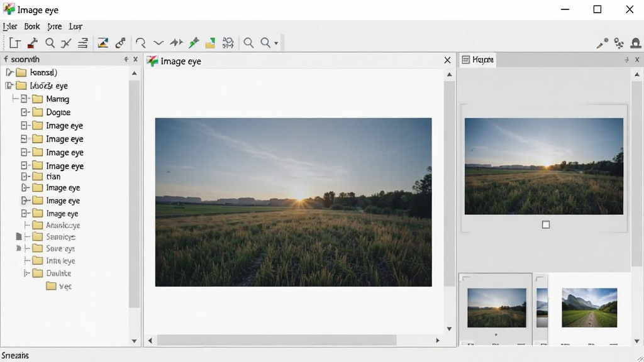Click the horizontal scrollbar thumb under the image
Screen dimensions: 644x362
click(x=277, y=340)
